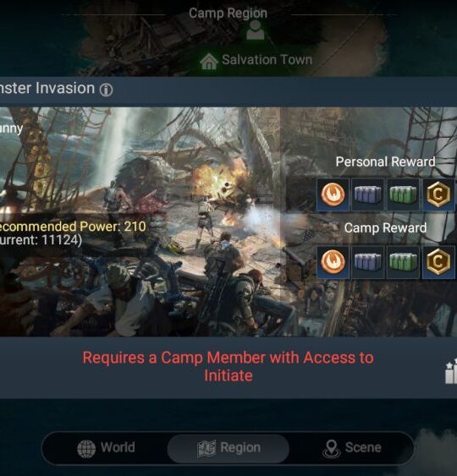Image resolution: width=457 pixels, height=476 pixels.
Task: Select the green crate in Personal Reward
Action: (403, 194)
